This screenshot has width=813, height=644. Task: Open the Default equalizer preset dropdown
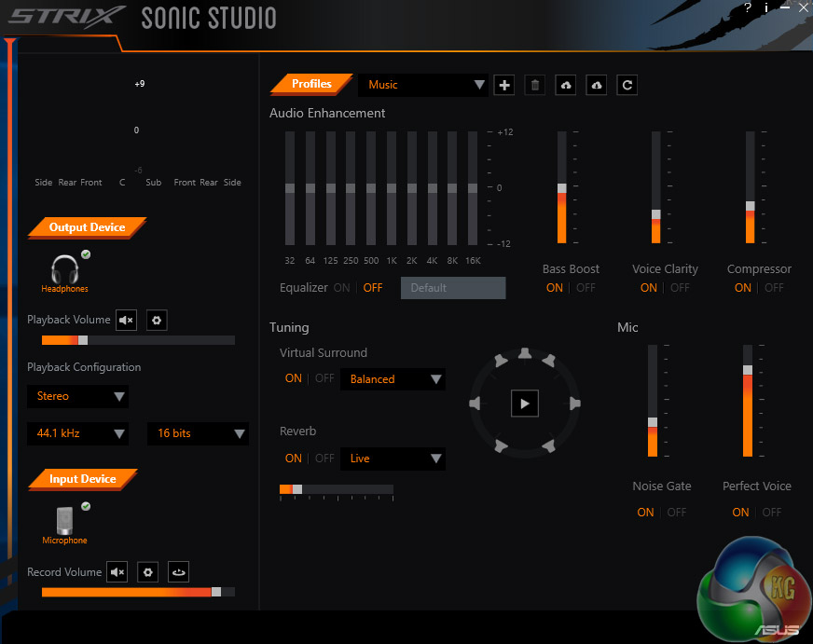pyautogui.click(x=453, y=288)
